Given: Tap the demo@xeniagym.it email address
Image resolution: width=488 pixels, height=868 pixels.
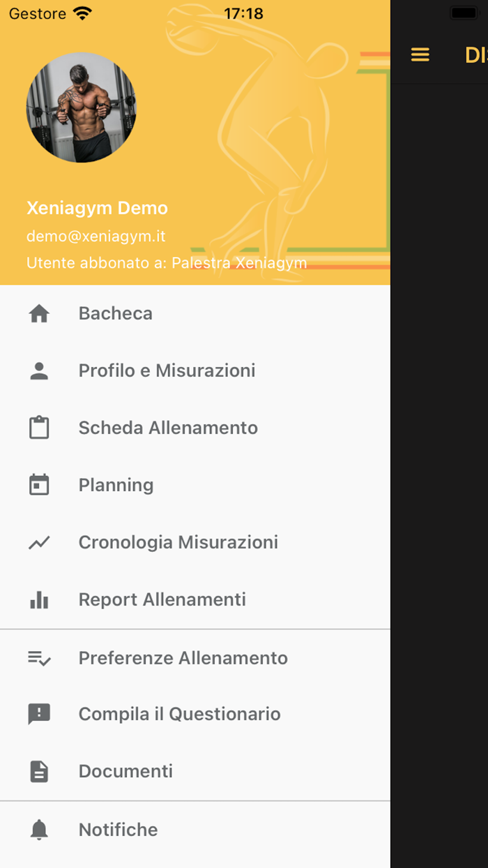Looking at the screenshot, I should (96, 237).
